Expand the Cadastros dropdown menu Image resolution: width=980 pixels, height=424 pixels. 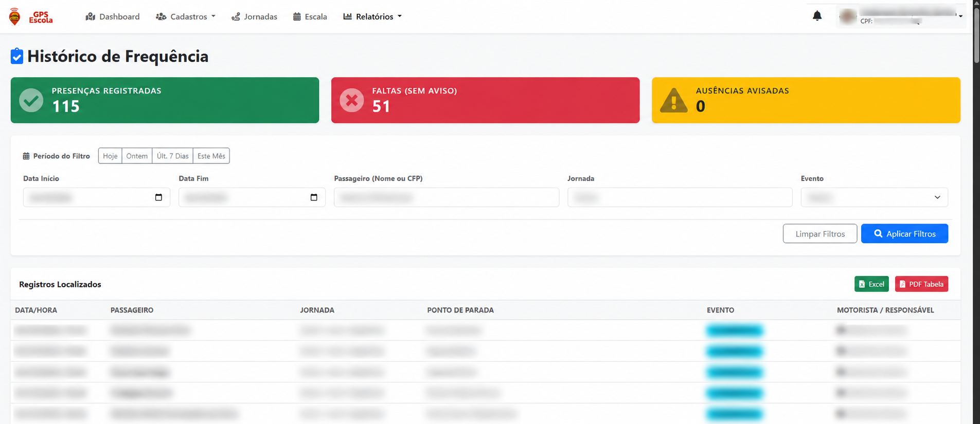[186, 16]
